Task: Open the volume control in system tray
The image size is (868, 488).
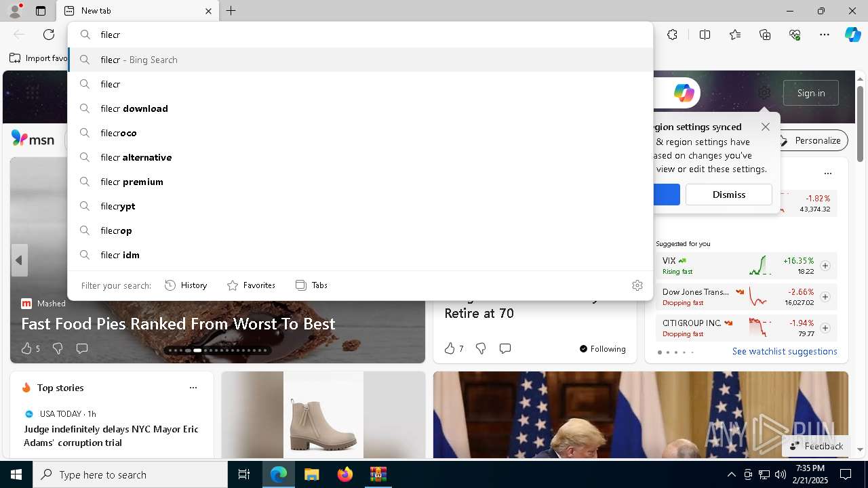Action: (x=781, y=475)
